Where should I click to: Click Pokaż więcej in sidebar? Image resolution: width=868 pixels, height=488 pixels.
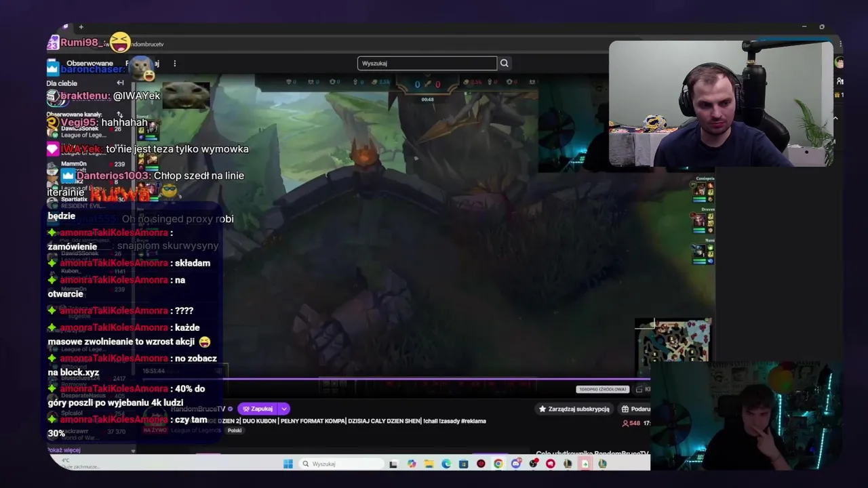64,450
